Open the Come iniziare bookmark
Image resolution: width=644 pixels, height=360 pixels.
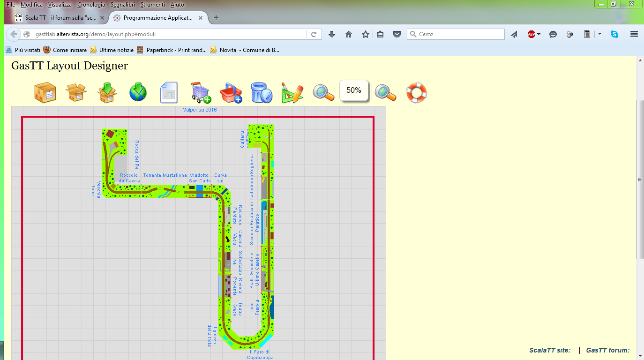[65, 50]
